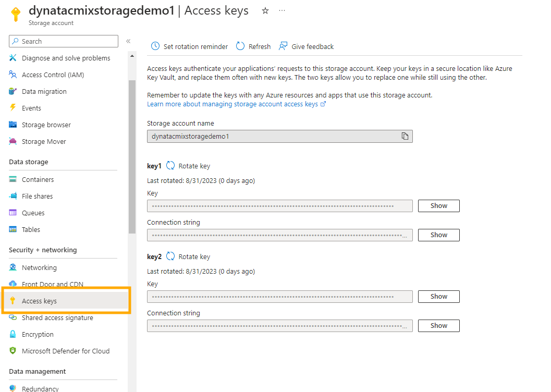Image resolution: width=551 pixels, height=392 pixels.
Task: Click key2 Rotate key label
Action: click(194, 257)
